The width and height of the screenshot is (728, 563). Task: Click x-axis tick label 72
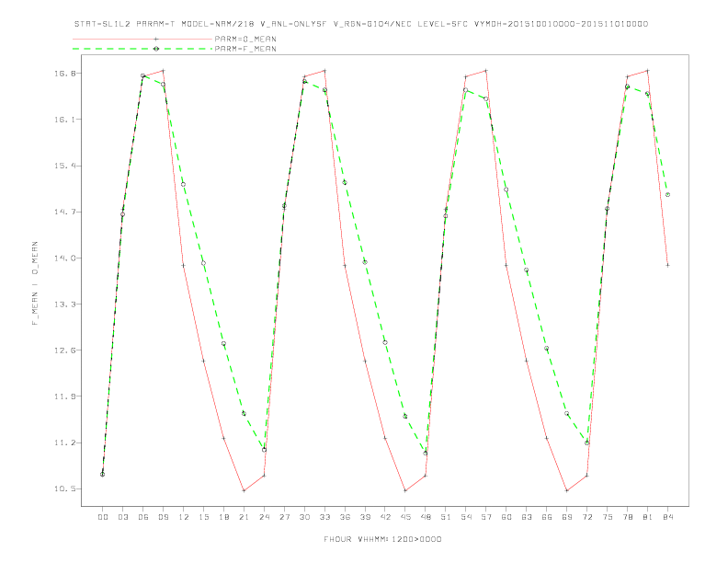(x=586, y=517)
